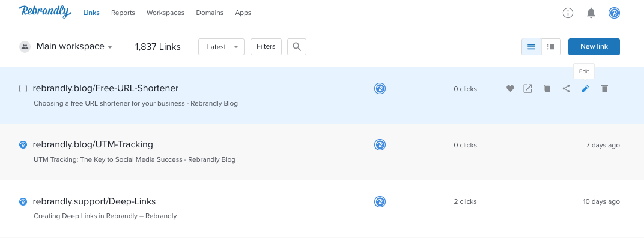Delete the Free-URL-Shortener link with trash
The width and height of the screenshot is (644, 238).
pyautogui.click(x=604, y=89)
